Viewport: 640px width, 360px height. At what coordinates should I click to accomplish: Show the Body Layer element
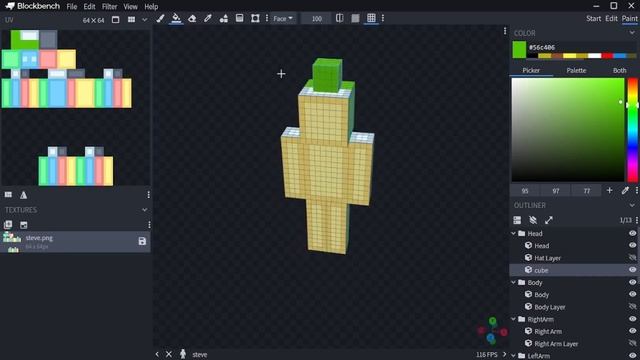point(632,307)
